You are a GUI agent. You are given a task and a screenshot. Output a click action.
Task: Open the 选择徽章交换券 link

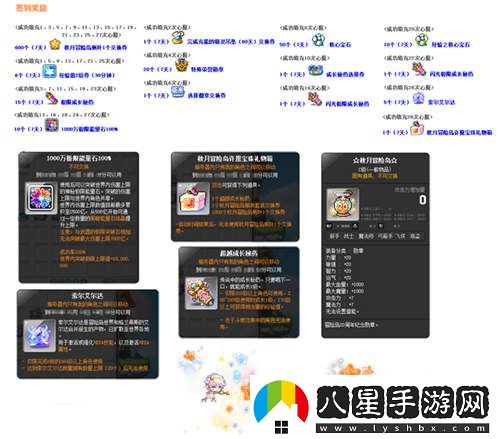coord(206,95)
